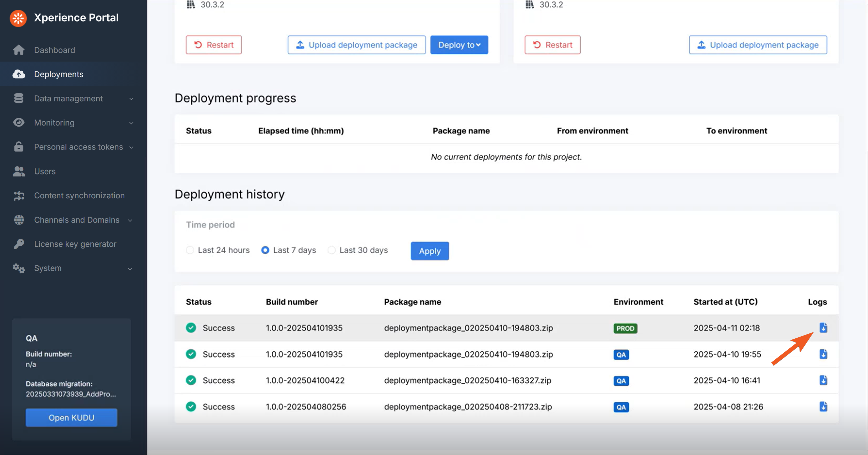Screen dimensions: 868x455
Task: Download logs for PROD deployment row
Action: click(x=823, y=328)
